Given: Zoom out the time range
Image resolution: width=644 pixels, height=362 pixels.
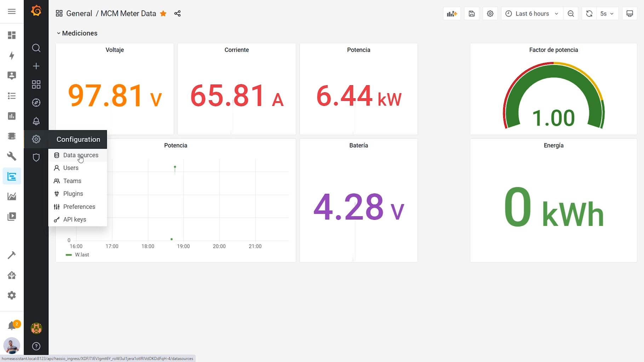Looking at the screenshot, I should [x=570, y=13].
